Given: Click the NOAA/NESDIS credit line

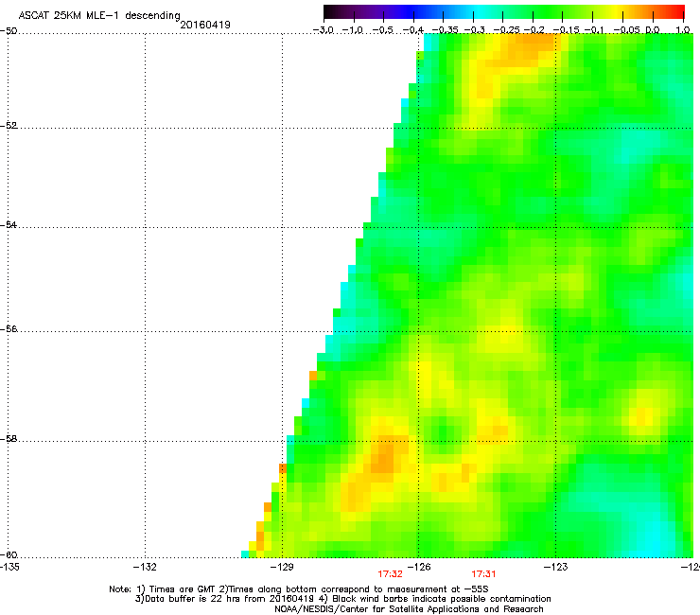Looking at the screenshot, I should pos(409,609).
